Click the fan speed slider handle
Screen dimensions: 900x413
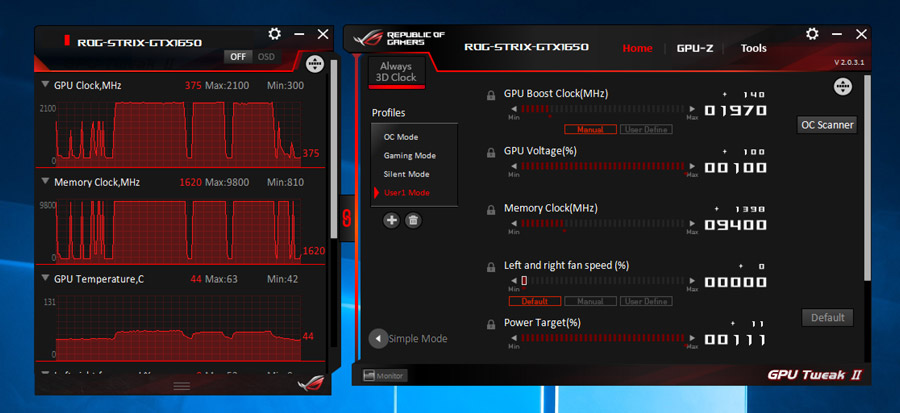tap(524, 280)
